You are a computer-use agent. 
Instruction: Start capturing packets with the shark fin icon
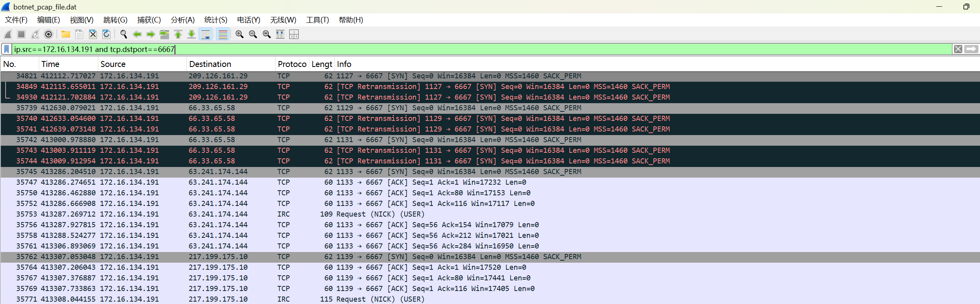[8, 35]
